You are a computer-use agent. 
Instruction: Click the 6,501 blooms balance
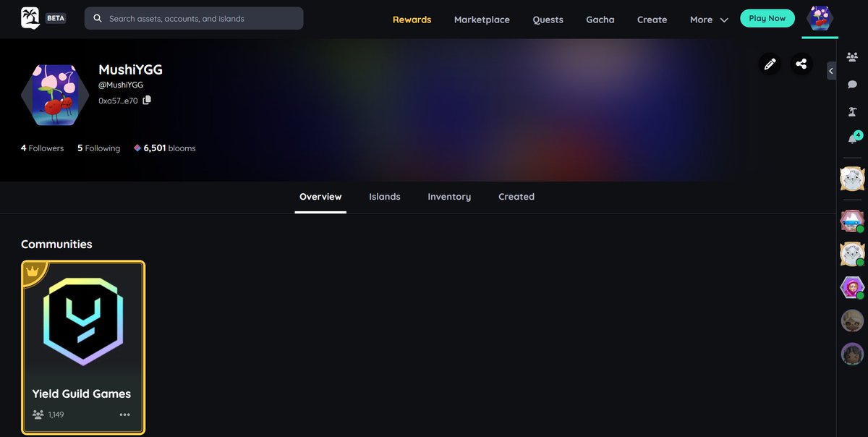coord(169,148)
